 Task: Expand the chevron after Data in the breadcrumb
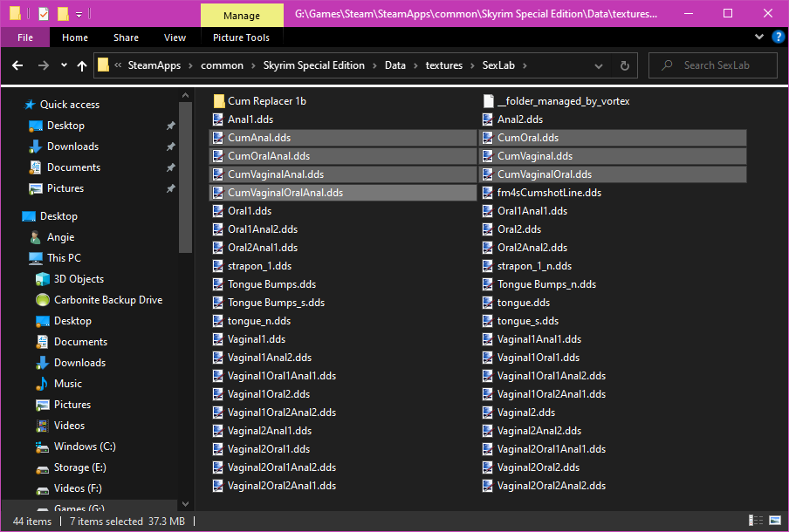tap(415, 65)
